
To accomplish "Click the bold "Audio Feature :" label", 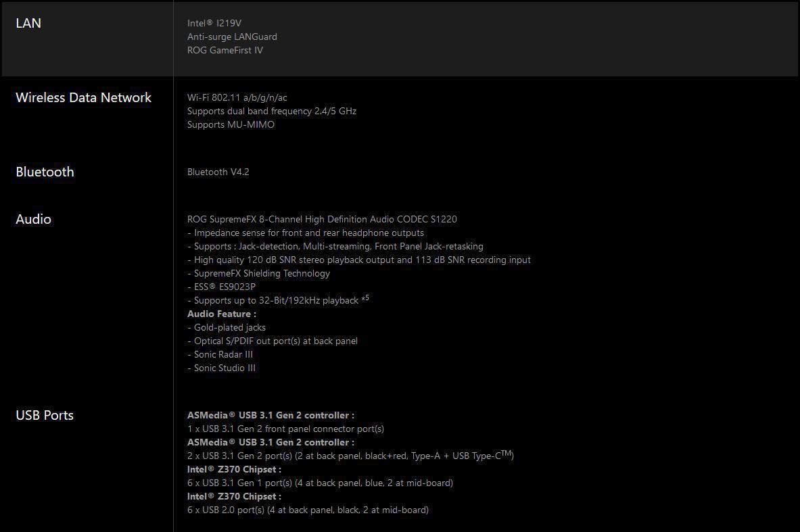I will pos(222,314).
